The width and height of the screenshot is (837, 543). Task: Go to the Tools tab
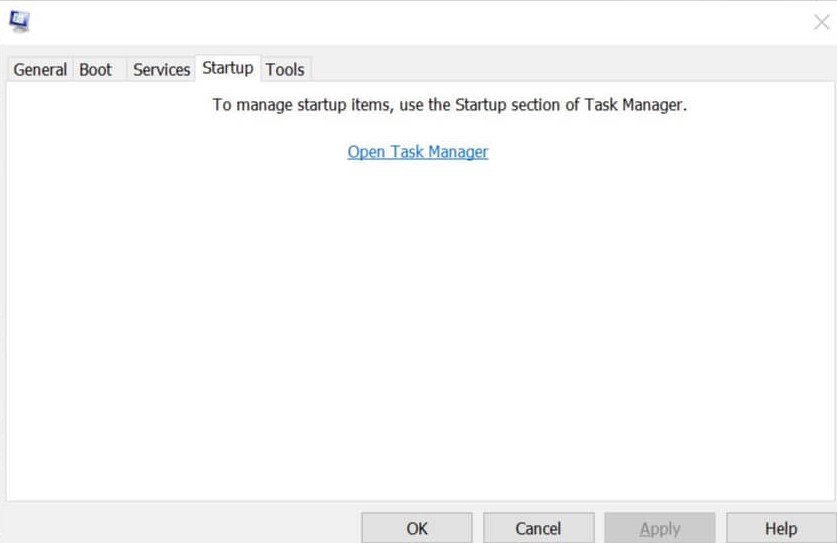click(285, 69)
